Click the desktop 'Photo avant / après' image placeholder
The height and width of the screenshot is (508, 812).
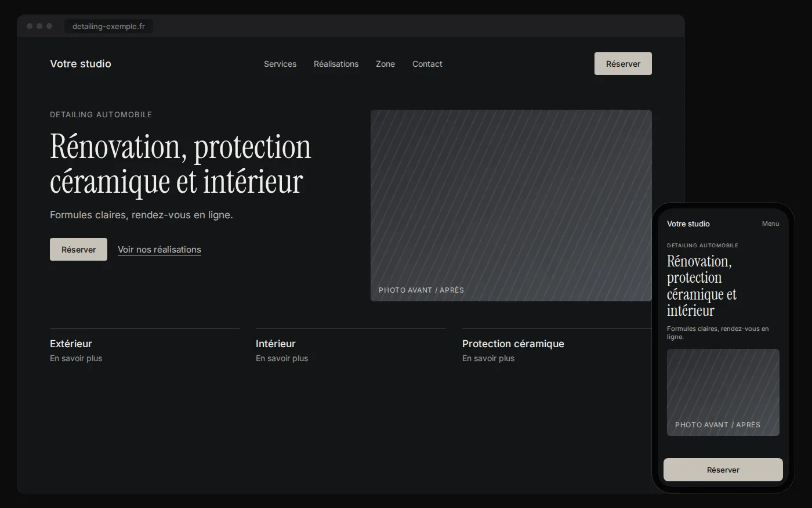(511, 206)
